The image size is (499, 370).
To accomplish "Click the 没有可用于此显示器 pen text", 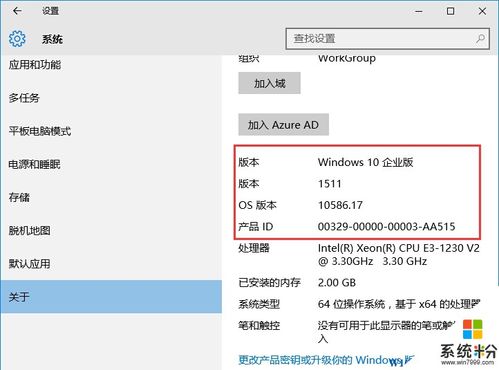I will point(387,332).
